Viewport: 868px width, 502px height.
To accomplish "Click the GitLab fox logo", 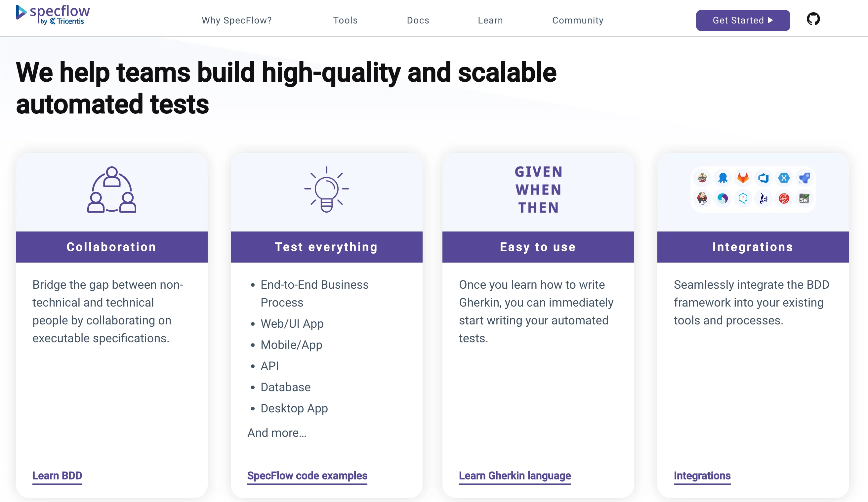I will click(743, 178).
